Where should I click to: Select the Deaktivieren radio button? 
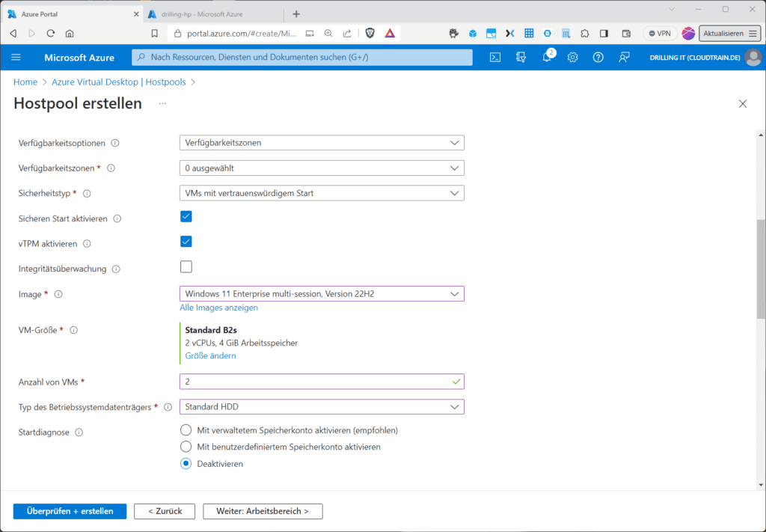186,464
